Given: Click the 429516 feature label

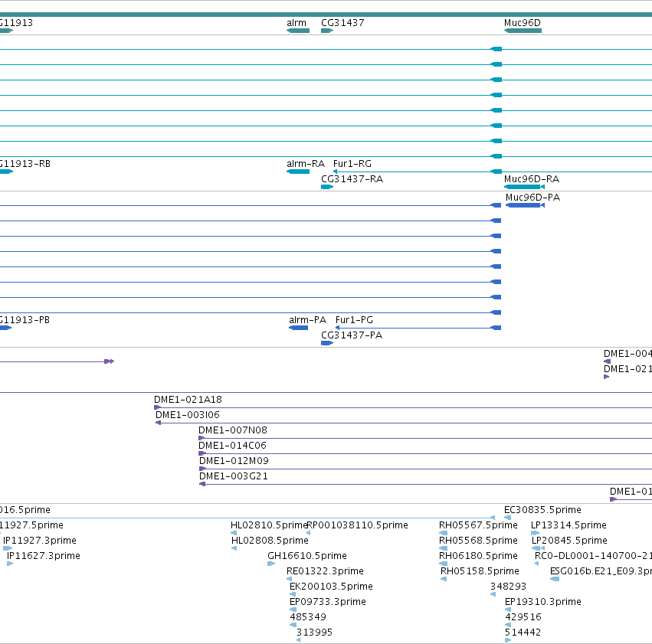Looking at the screenshot, I should [523, 618].
